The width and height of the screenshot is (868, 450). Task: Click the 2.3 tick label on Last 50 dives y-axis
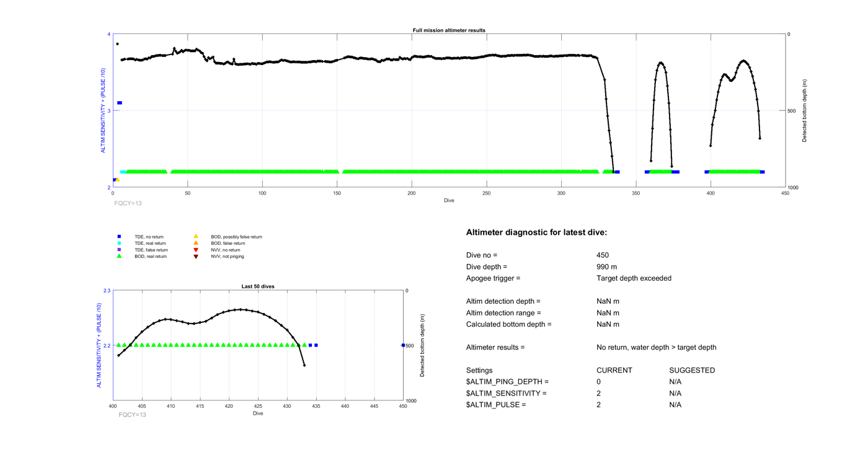107,291
